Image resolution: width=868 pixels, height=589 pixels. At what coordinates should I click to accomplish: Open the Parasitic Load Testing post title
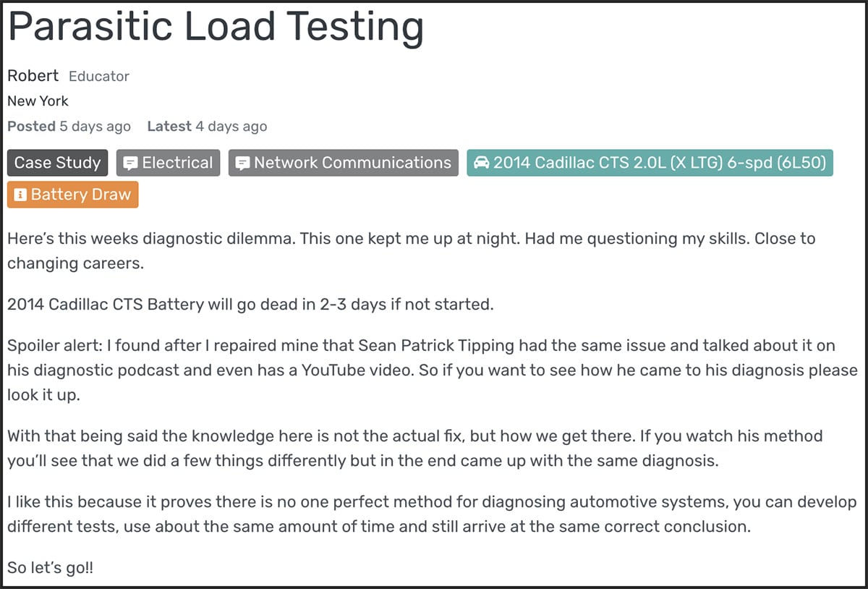pyautogui.click(x=216, y=27)
